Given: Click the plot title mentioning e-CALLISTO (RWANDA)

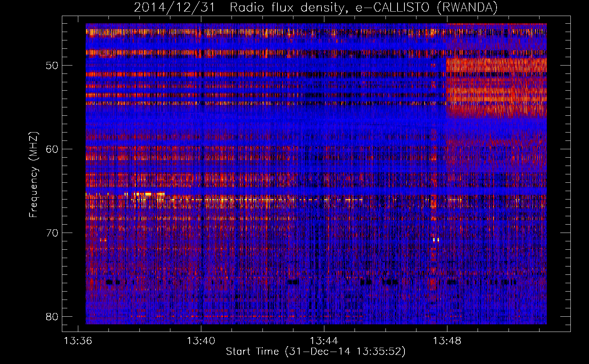Looking at the screenshot, I should pos(316,7).
